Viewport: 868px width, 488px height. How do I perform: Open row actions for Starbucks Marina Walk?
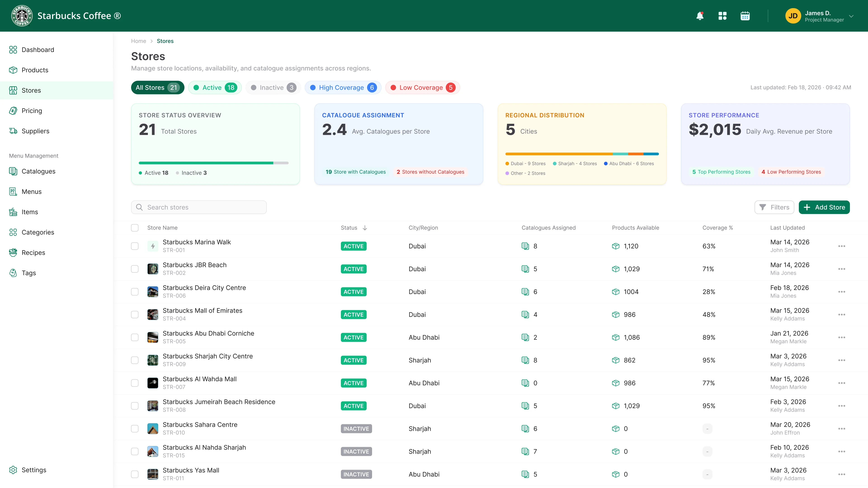(842, 246)
